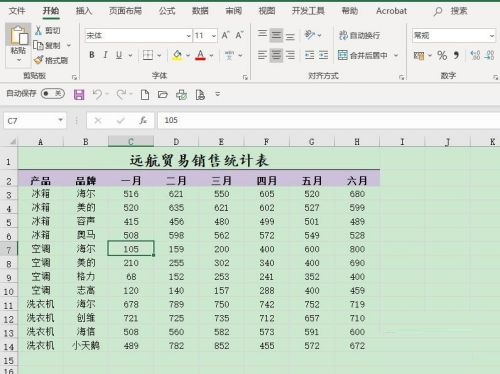Click the Wrap Text button
The width and height of the screenshot is (500, 374).
coord(359,35)
